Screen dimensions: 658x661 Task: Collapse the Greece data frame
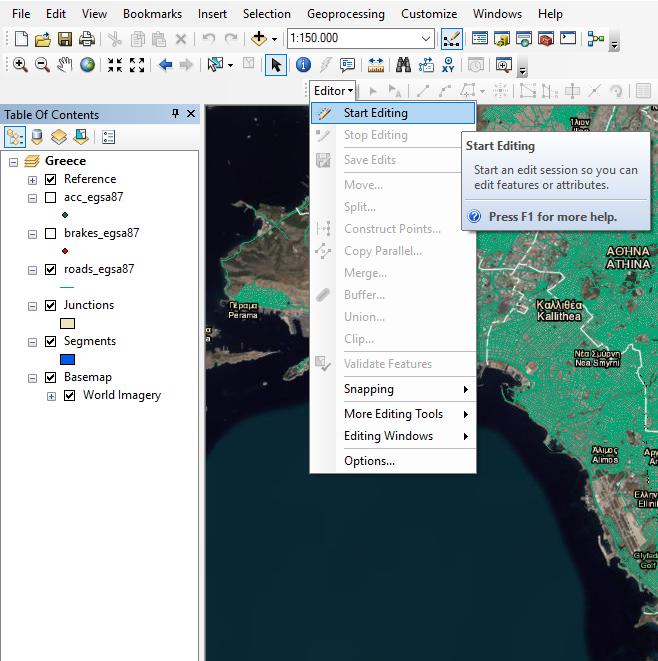[13, 162]
